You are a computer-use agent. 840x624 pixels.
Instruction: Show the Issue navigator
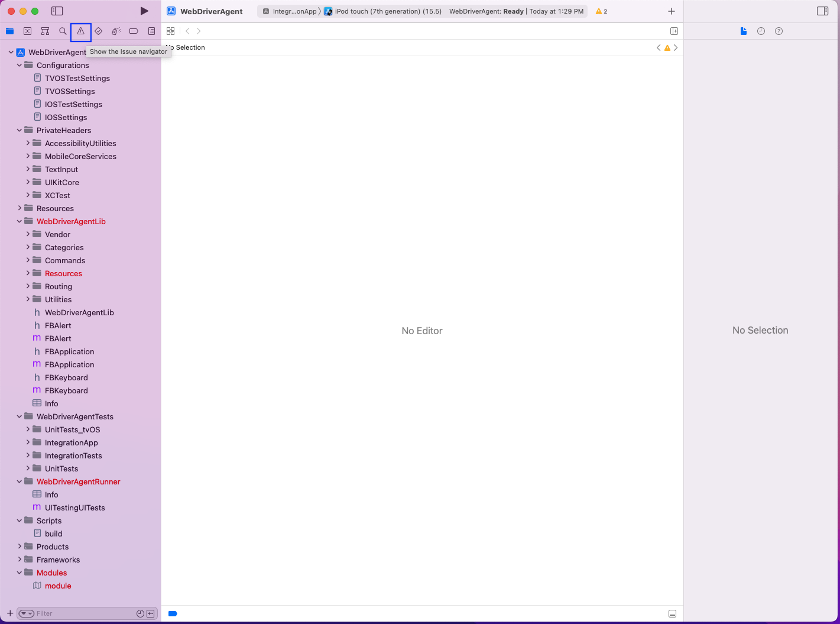click(81, 31)
